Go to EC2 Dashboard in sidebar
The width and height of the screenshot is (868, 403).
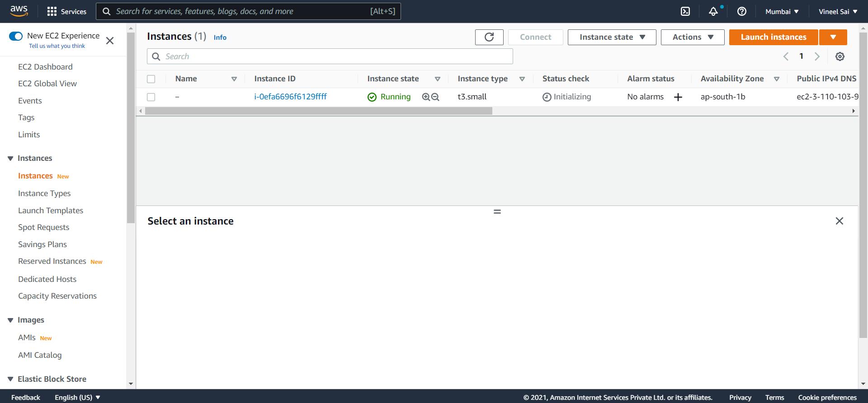pyautogui.click(x=45, y=67)
